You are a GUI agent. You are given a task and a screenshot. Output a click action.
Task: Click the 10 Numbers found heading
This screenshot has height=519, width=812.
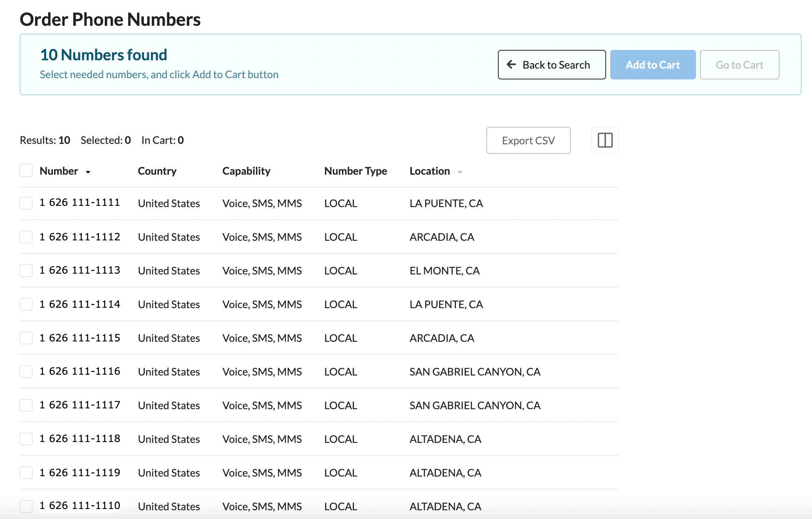click(x=104, y=55)
